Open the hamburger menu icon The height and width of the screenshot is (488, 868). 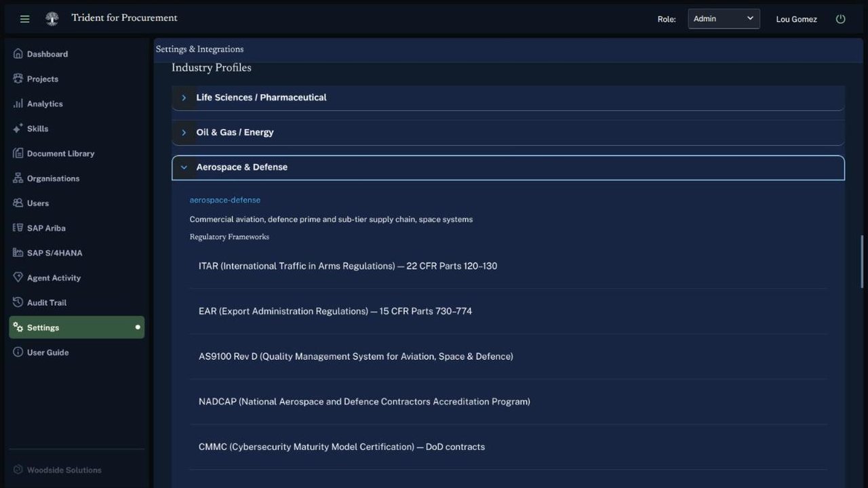point(25,19)
